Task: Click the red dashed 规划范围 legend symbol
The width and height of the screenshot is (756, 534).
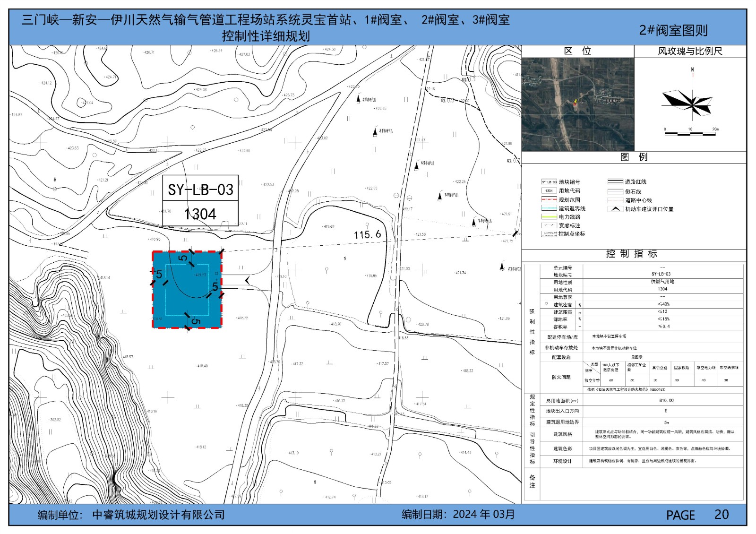Action: [x=549, y=200]
